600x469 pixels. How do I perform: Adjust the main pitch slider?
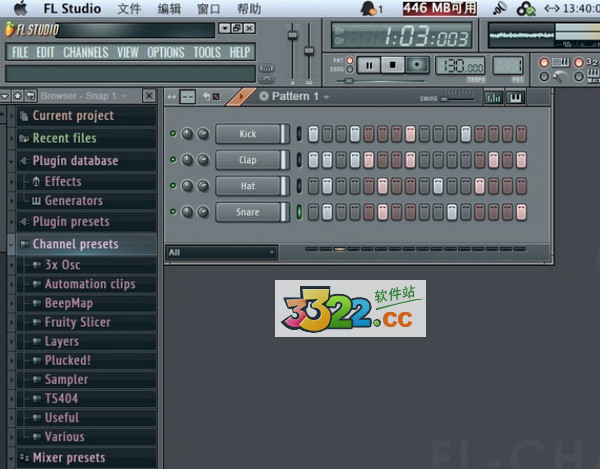point(309,51)
